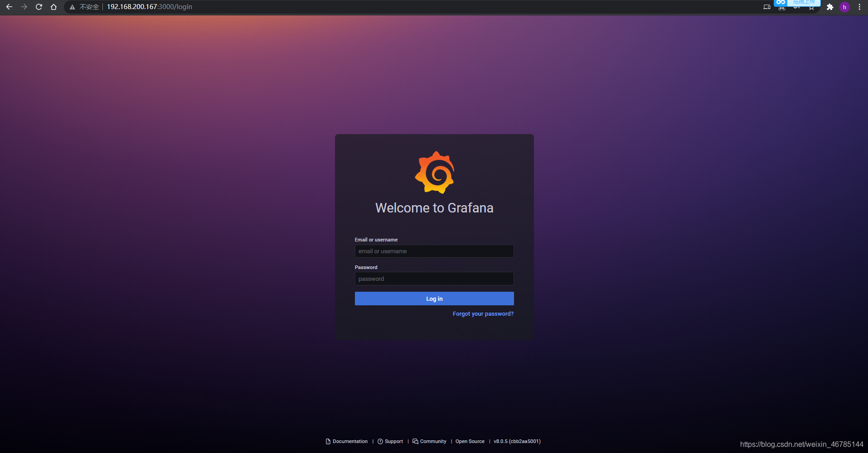Click the browser forward arrow

click(24, 7)
